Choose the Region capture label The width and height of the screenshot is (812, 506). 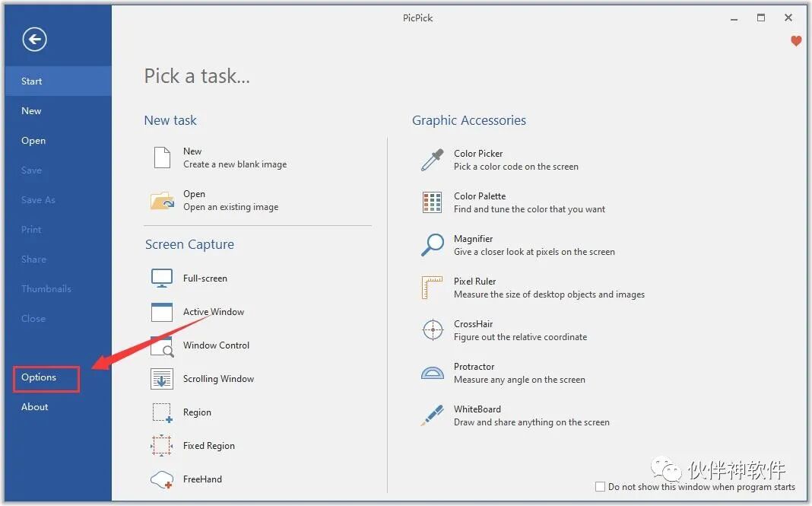[x=197, y=412]
